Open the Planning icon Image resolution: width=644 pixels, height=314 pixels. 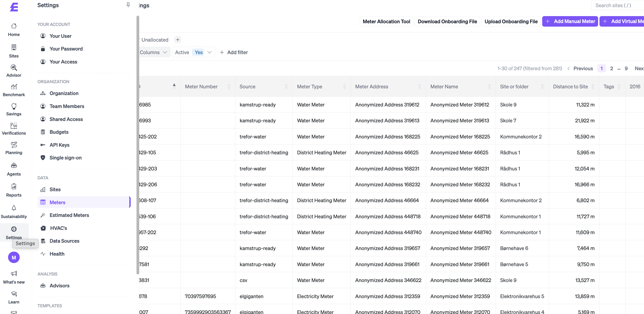click(x=14, y=145)
